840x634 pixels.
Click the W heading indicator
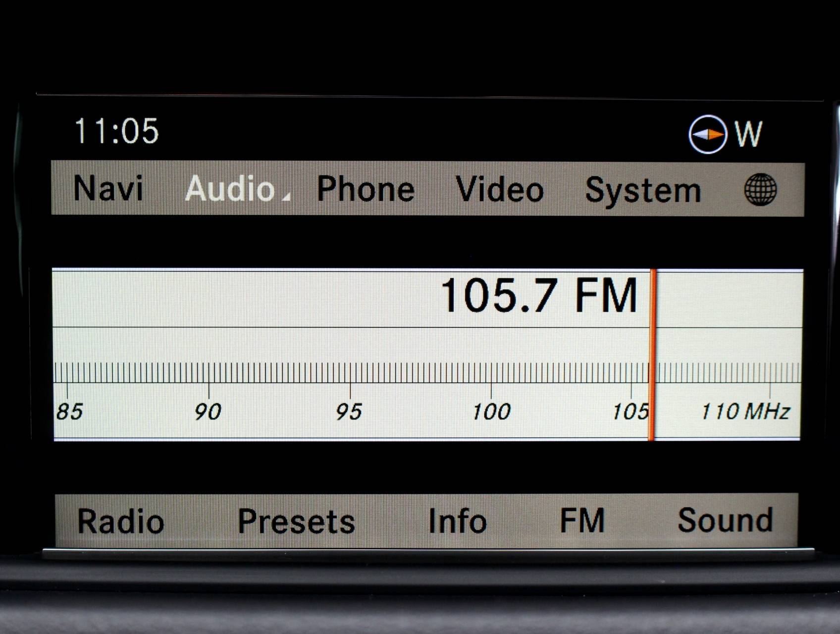coord(748,134)
